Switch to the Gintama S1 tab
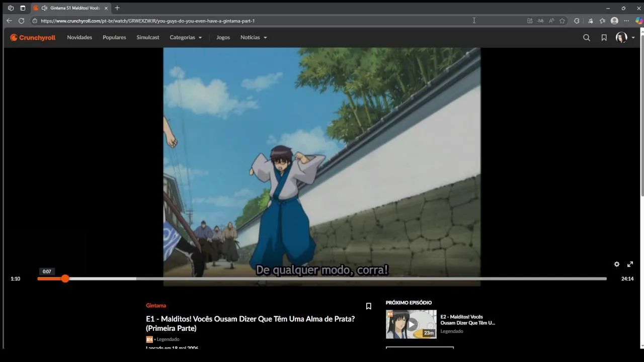The width and height of the screenshot is (644, 362). (x=70, y=8)
